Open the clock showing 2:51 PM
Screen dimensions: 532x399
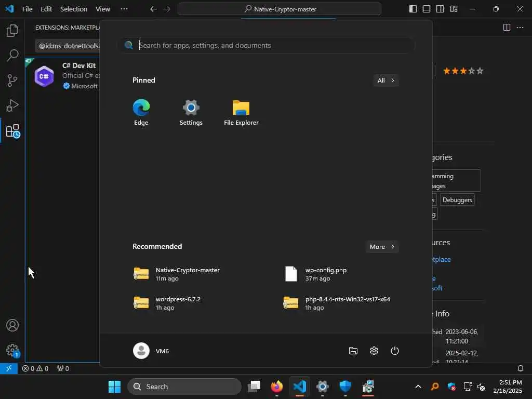[x=508, y=387]
